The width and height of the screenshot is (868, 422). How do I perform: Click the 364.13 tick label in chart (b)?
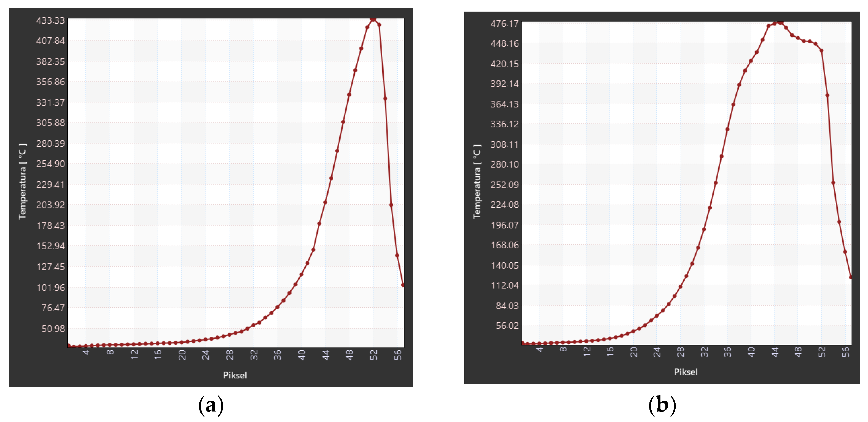504,104
